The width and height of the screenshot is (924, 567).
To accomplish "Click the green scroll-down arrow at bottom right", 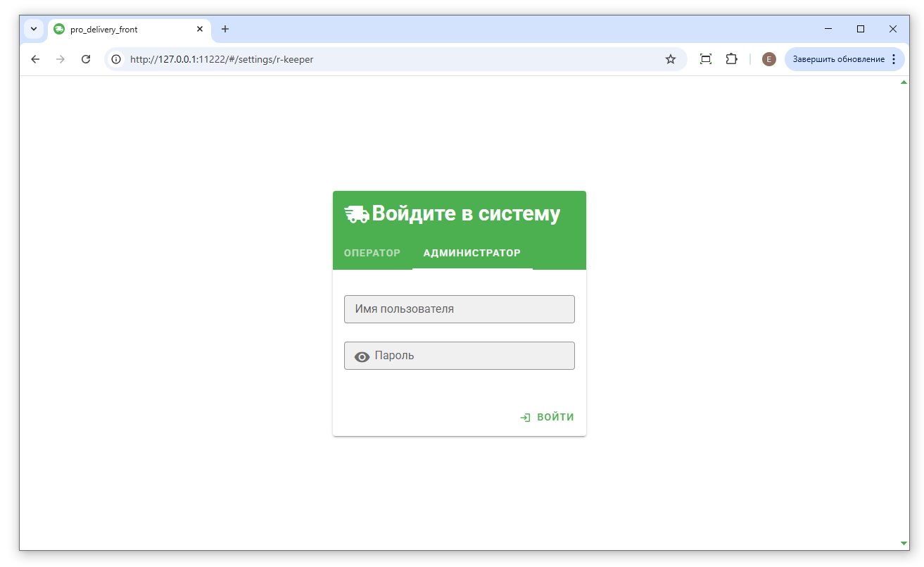I will coord(904,543).
